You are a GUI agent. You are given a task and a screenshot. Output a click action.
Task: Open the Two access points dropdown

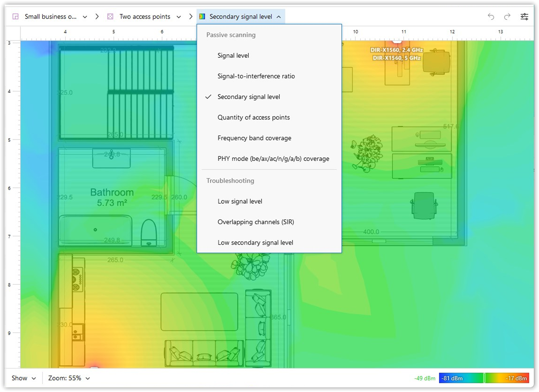click(x=178, y=17)
